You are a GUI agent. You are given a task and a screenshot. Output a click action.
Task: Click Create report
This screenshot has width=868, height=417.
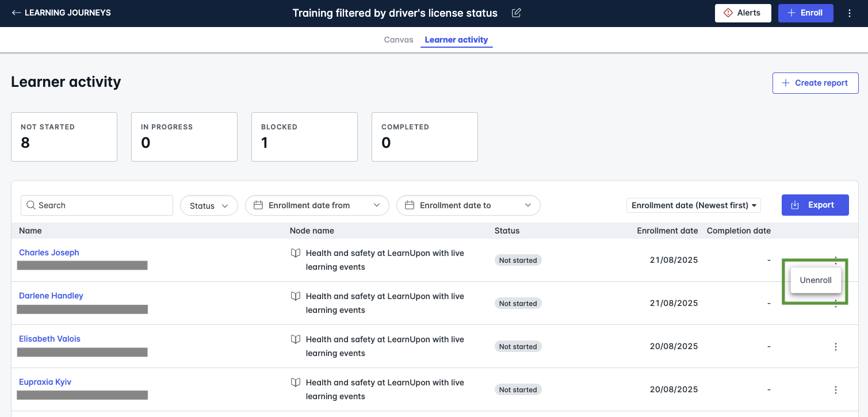pyautogui.click(x=816, y=83)
